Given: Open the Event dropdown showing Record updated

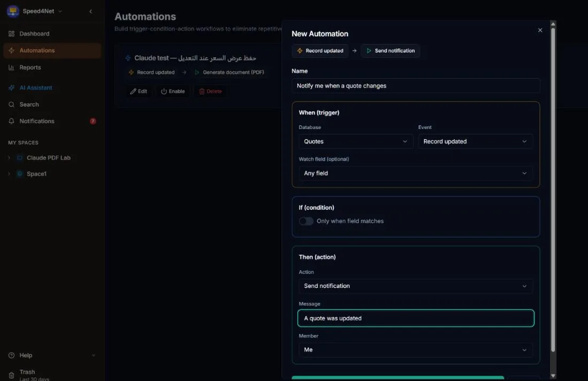Looking at the screenshot, I should (475, 141).
